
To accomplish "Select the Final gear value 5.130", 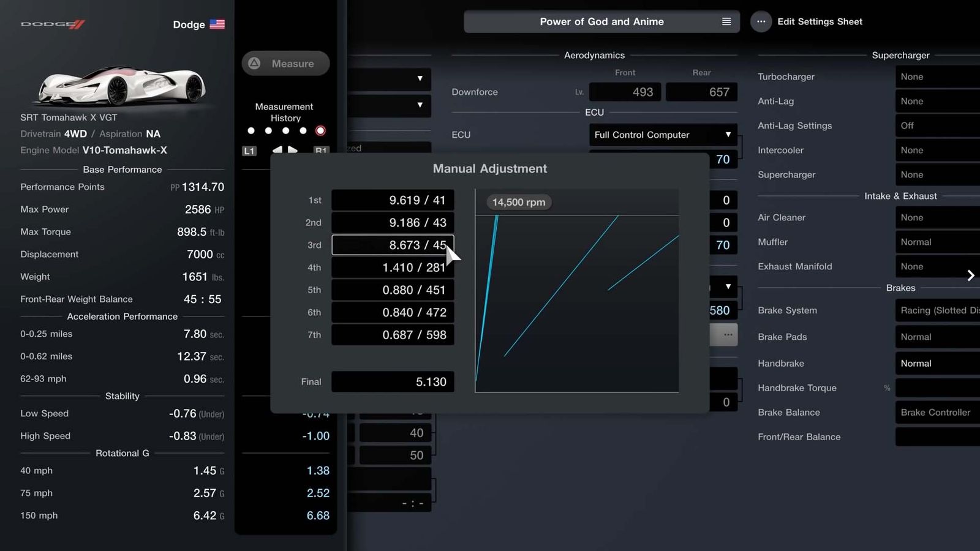I will click(x=393, y=381).
